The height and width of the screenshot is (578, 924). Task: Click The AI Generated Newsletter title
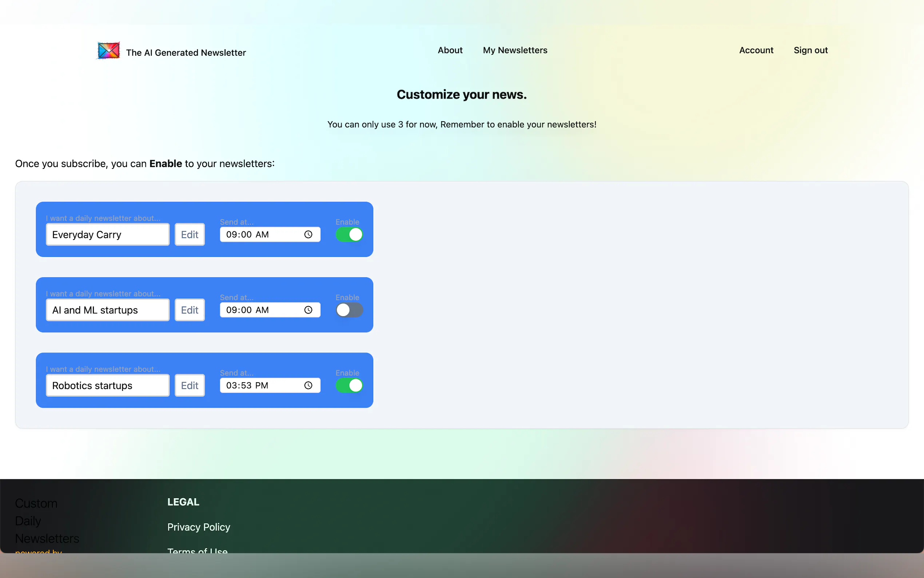click(x=186, y=53)
